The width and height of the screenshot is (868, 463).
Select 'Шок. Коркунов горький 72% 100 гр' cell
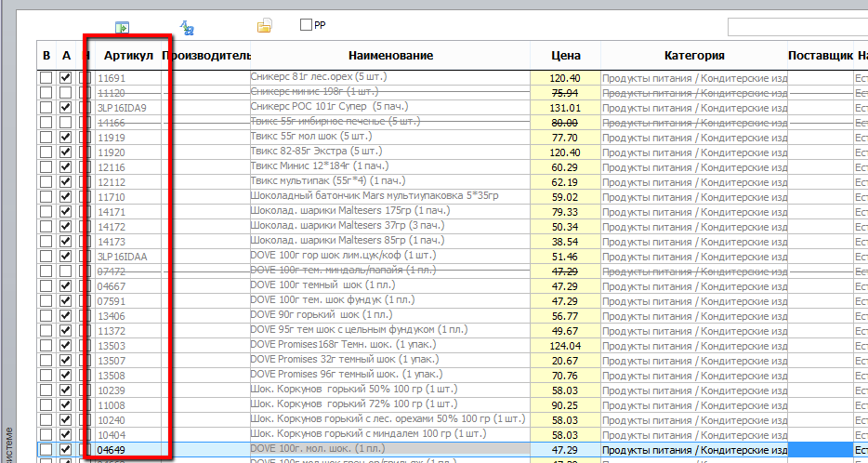point(390,404)
